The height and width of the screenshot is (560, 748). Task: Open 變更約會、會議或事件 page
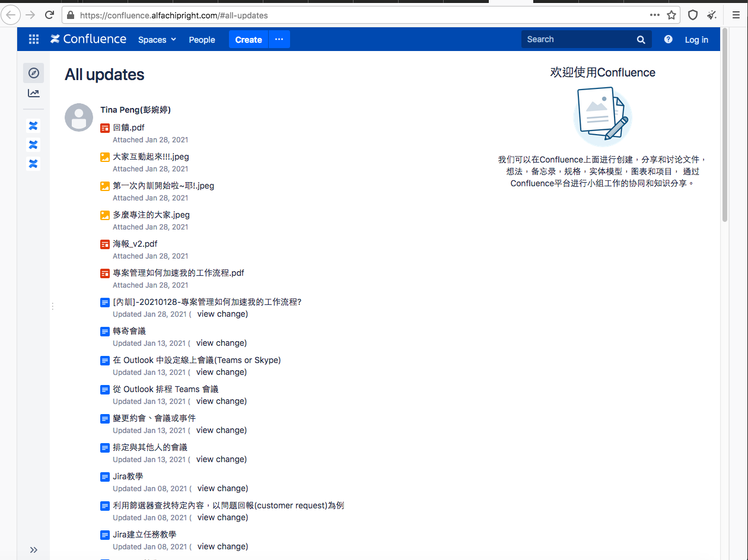154,418
